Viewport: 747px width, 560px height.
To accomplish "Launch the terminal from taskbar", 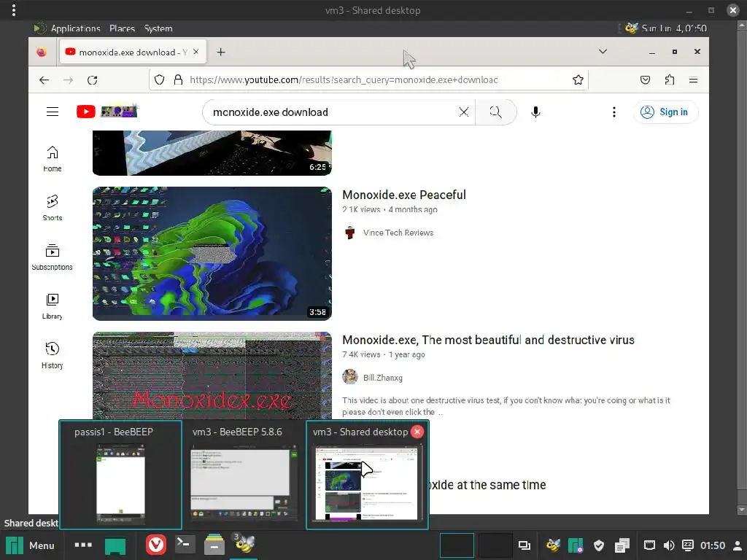I will 185,544.
